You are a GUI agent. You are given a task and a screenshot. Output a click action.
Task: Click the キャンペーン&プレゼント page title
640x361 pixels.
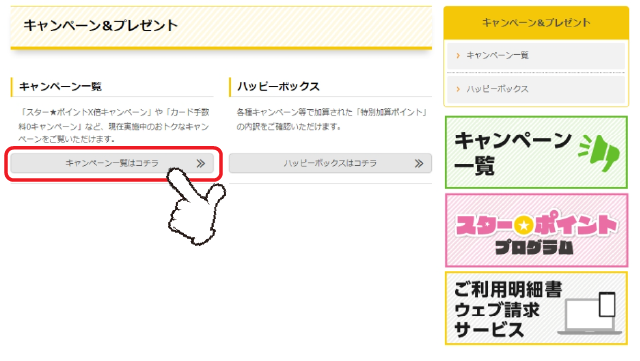pos(100,25)
